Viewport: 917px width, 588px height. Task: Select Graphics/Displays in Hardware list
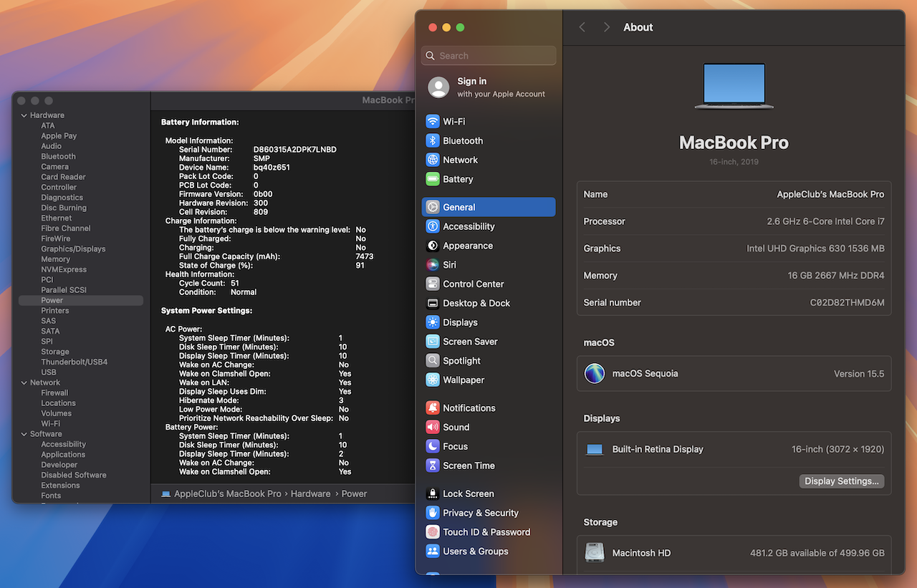[73, 249]
